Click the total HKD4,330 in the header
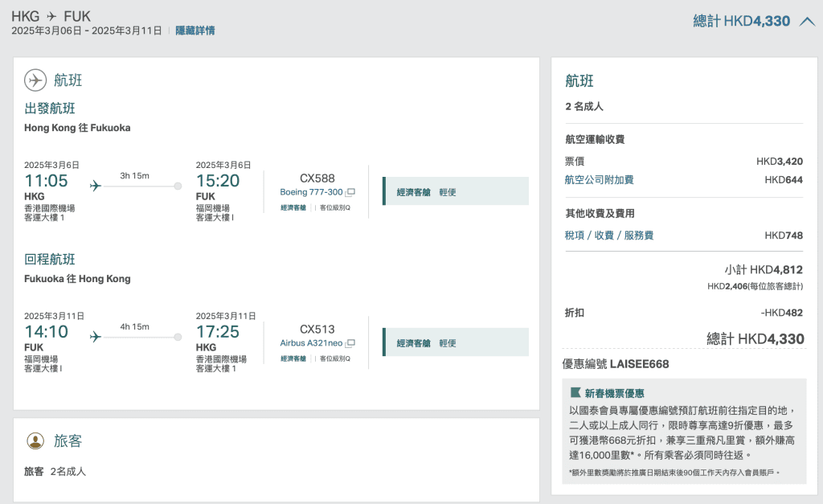 coord(741,22)
